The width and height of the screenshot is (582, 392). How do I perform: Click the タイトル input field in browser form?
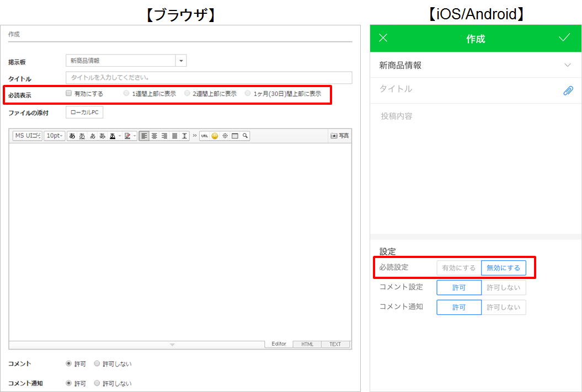pyautogui.click(x=209, y=78)
